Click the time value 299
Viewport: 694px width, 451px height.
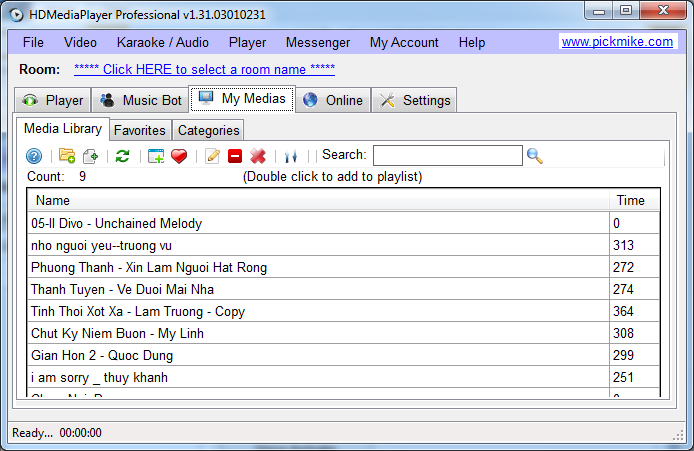tap(623, 355)
